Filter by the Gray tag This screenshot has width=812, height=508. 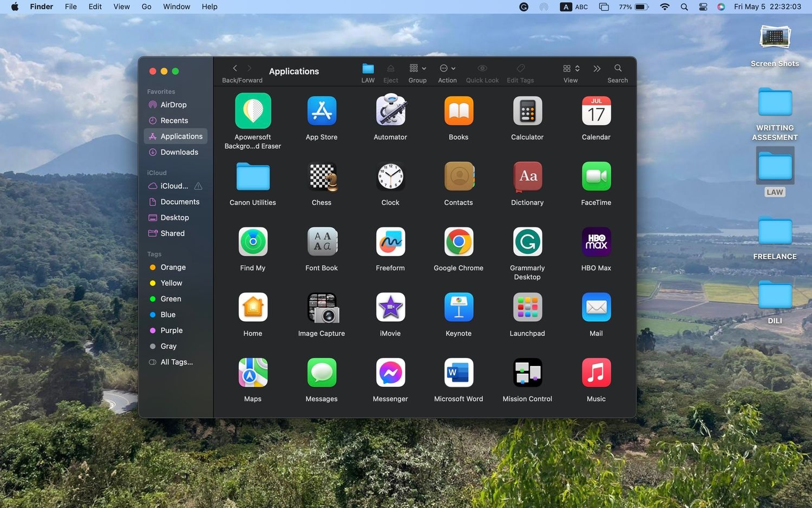point(175,346)
